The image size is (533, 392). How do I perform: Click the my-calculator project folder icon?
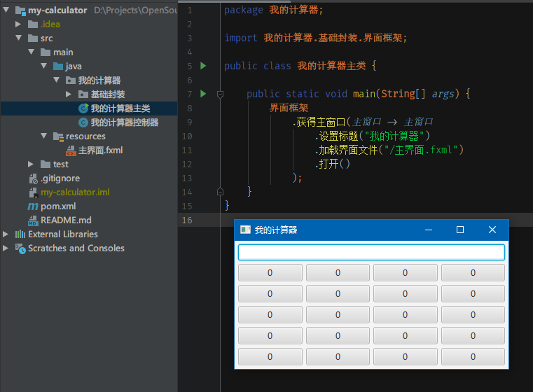pos(20,11)
